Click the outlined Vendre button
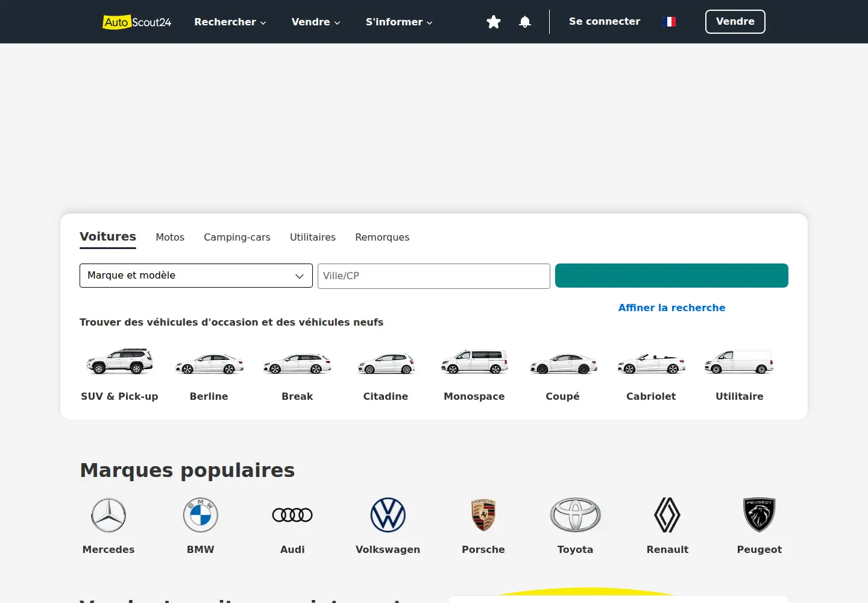The height and width of the screenshot is (603, 868). pyautogui.click(x=735, y=22)
